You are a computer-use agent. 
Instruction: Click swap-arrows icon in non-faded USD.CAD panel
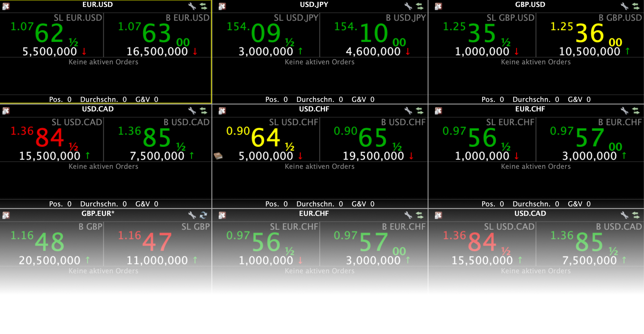pos(204,111)
